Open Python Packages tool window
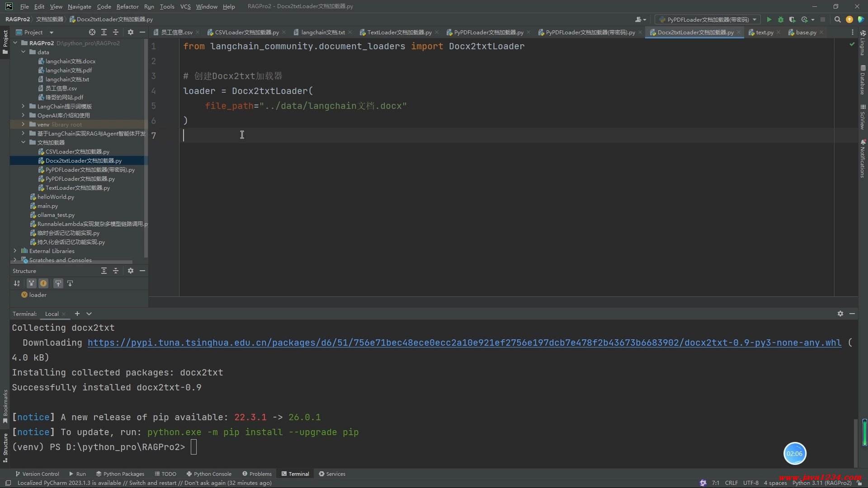 pos(120,474)
